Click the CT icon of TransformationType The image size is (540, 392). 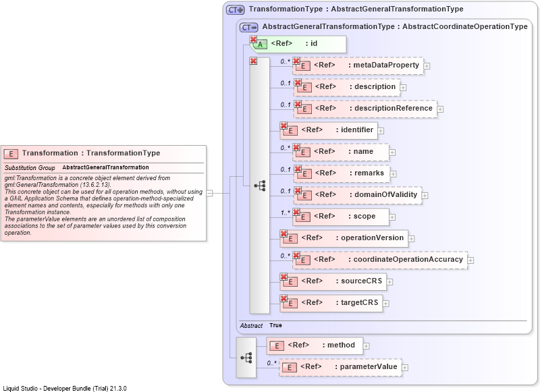pyautogui.click(x=235, y=10)
